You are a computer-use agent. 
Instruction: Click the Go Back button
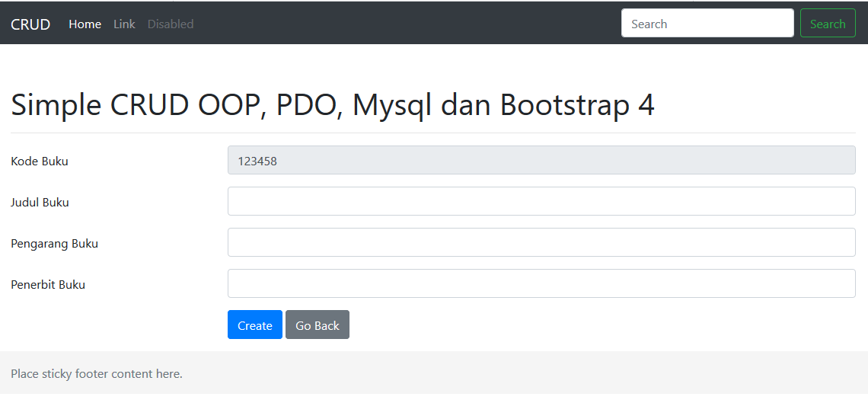point(318,325)
